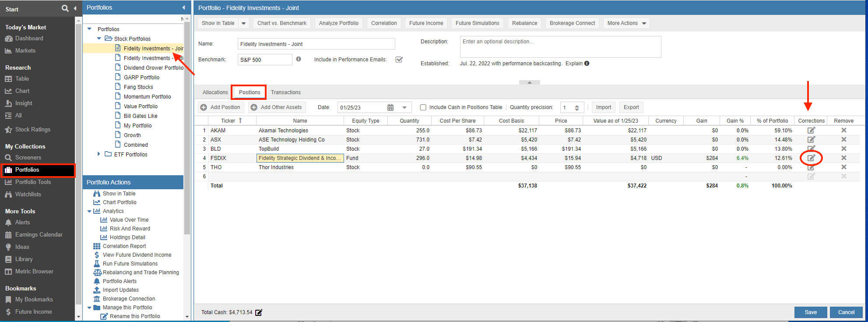Click the Benchmark S&P 500 field

(x=265, y=60)
